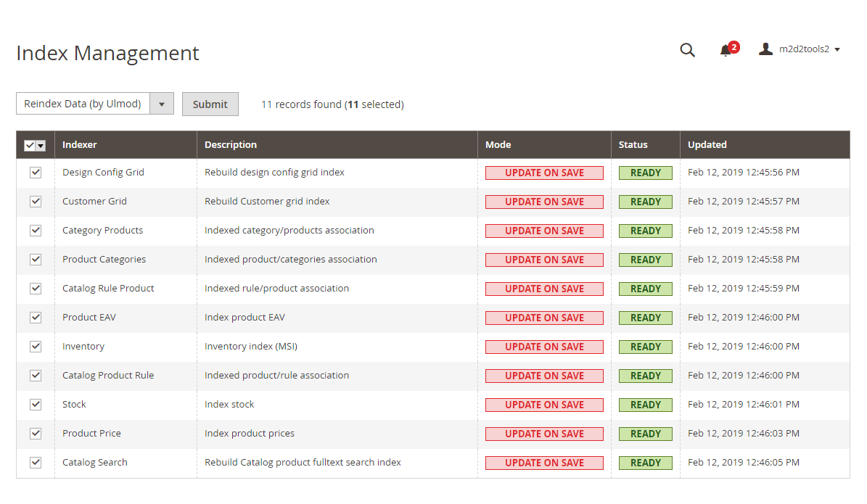Click Ready status badge for Product Price
The image size is (867, 504).
point(645,434)
